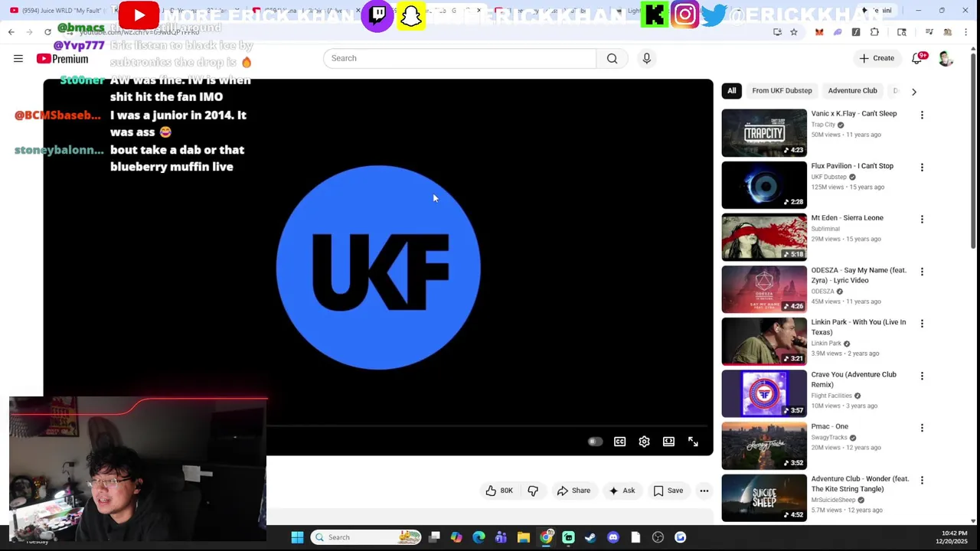Open Gemini button in Chrome title bar

tap(877, 11)
